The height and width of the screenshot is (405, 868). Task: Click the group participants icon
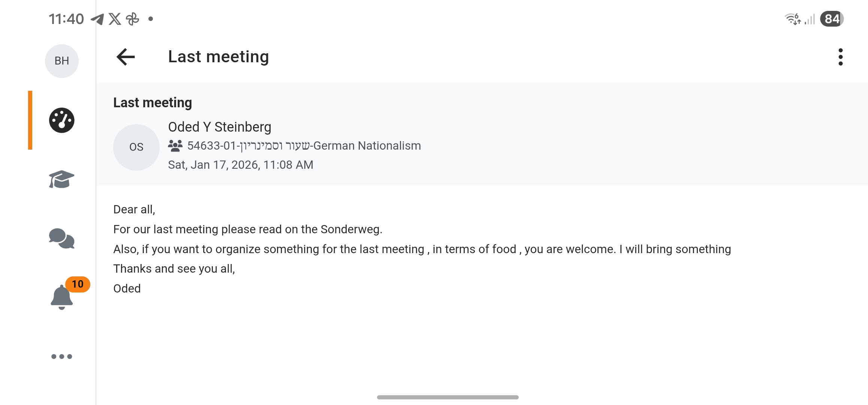click(175, 145)
